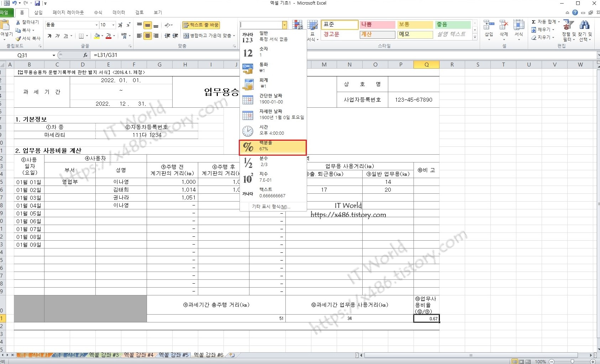Image resolution: width=600 pixels, height=364 pixels.
Task: Open alignment group dialog launcher
Action: [x=234, y=46]
